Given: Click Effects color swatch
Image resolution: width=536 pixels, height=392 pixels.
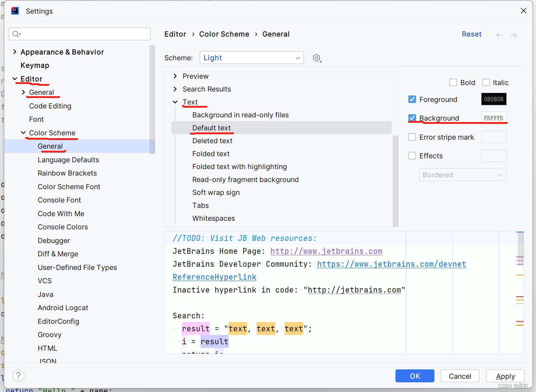Looking at the screenshot, I should coord(494,156).
